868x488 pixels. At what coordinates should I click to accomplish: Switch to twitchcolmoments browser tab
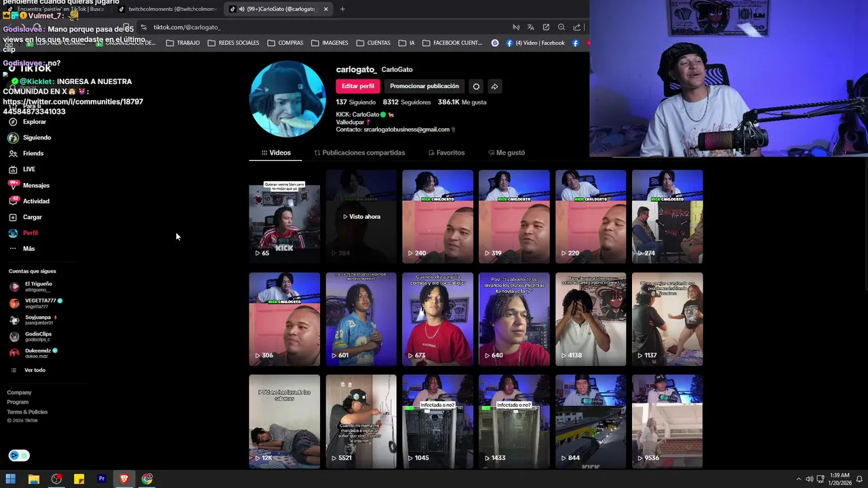pos(167,9)
